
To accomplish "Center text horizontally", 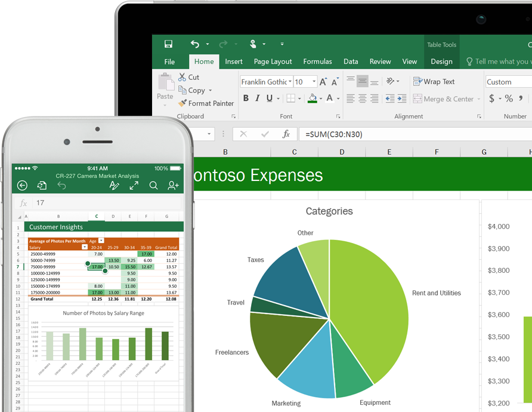I will (363, 99).
